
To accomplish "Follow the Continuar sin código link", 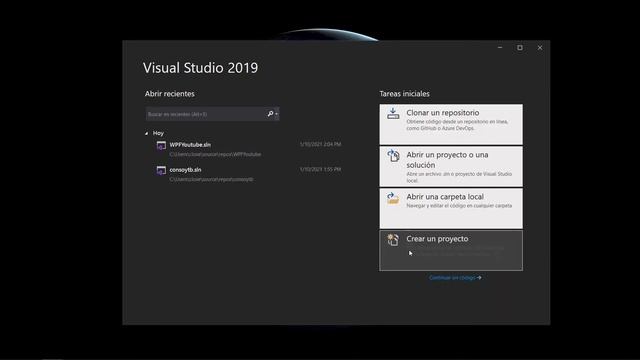I will 455,278.
